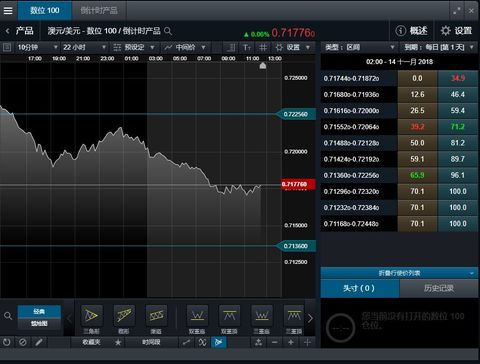Image resolution: width=480 pixels, height=364 pixels.
Task: Select the 三重底 triple bottom pattern
Action: (262, 316)
